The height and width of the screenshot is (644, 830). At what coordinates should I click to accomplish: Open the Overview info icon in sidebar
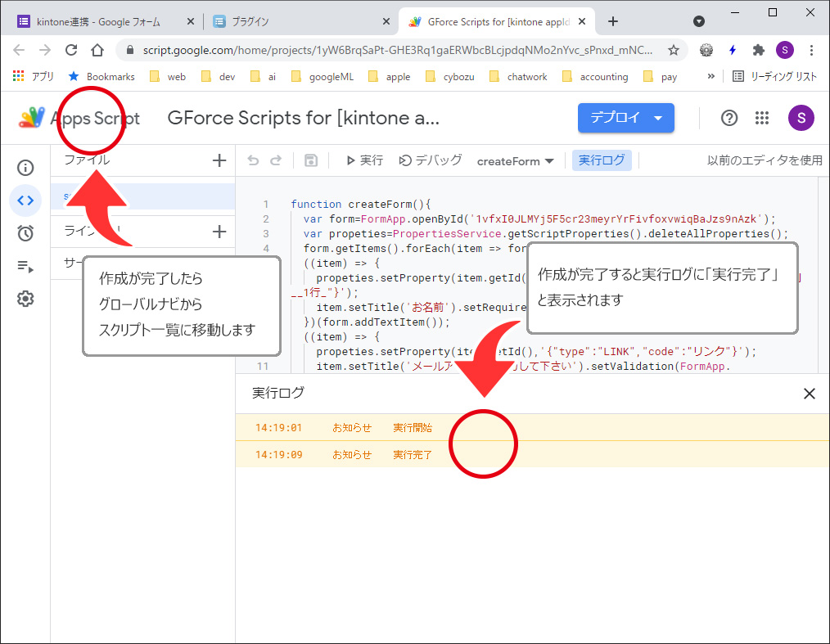[25, 168]
